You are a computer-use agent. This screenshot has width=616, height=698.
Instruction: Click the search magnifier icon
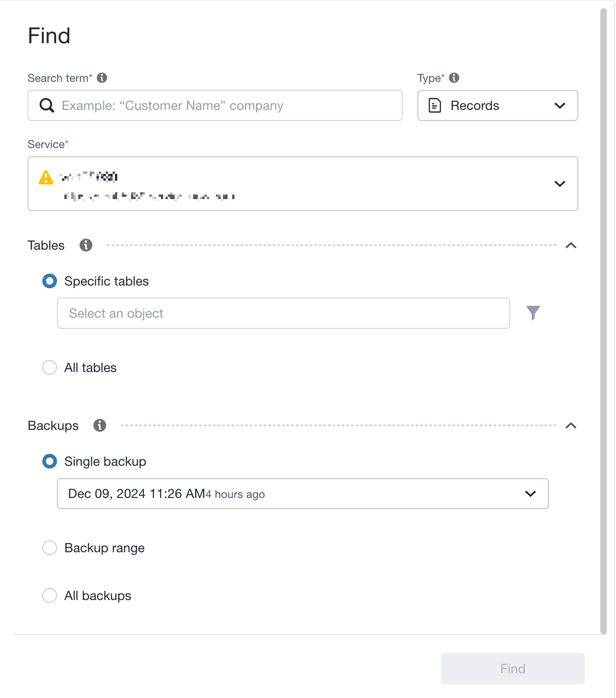tap(46, 105)
